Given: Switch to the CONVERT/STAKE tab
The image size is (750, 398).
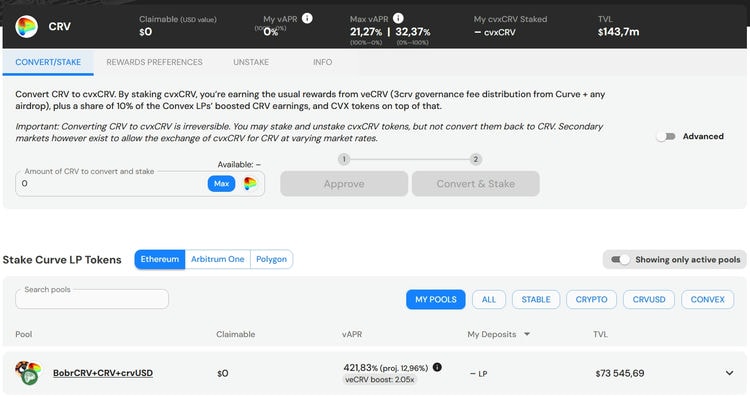Looking at the screenshot, I should 48,62.
